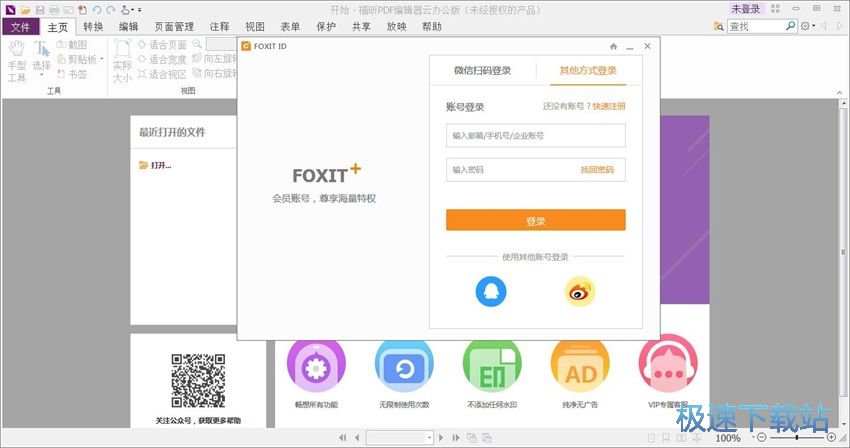Click 未登录 account status button
The width and height of the screenshot is (850, 448).
click(x=745, y=9)
